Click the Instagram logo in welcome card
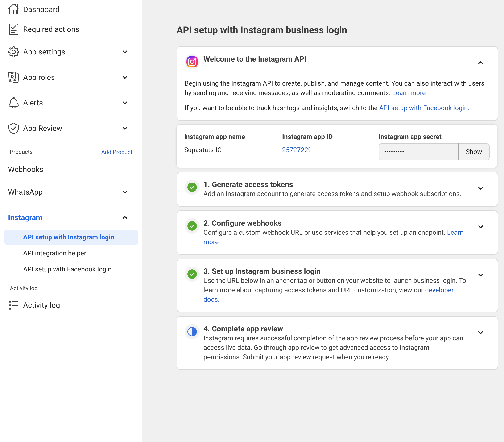Image resolution: width=504 pixels, height=442 pixels. [x=192, y=62]
